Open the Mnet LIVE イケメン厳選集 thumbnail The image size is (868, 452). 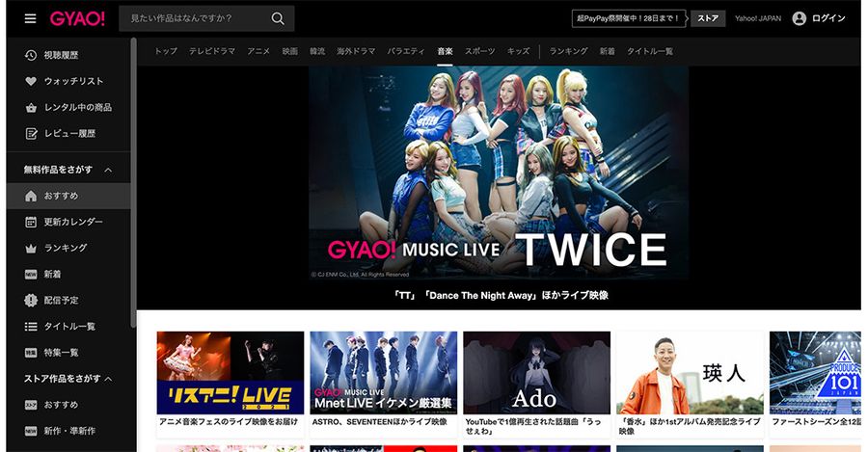coord(384,373)
